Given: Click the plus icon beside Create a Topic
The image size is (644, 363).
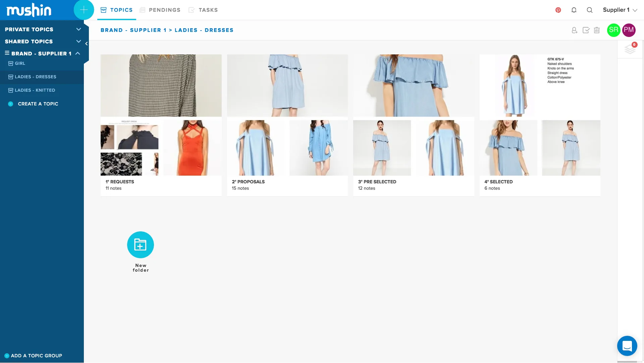Looking at the screenshot, I should (x=11, y=104).
